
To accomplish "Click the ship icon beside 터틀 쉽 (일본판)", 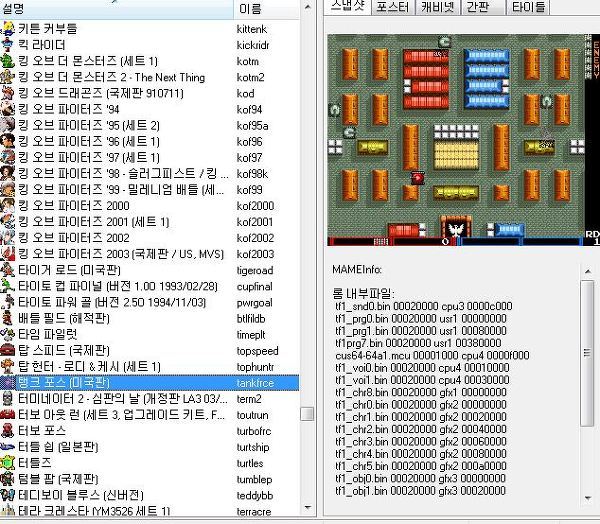I will [8, 447].
